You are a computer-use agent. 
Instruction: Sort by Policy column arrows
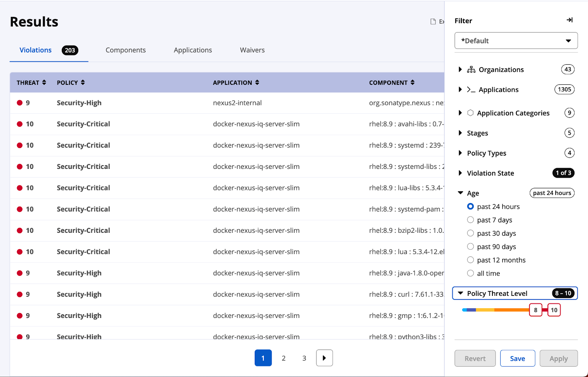[83, 83]
